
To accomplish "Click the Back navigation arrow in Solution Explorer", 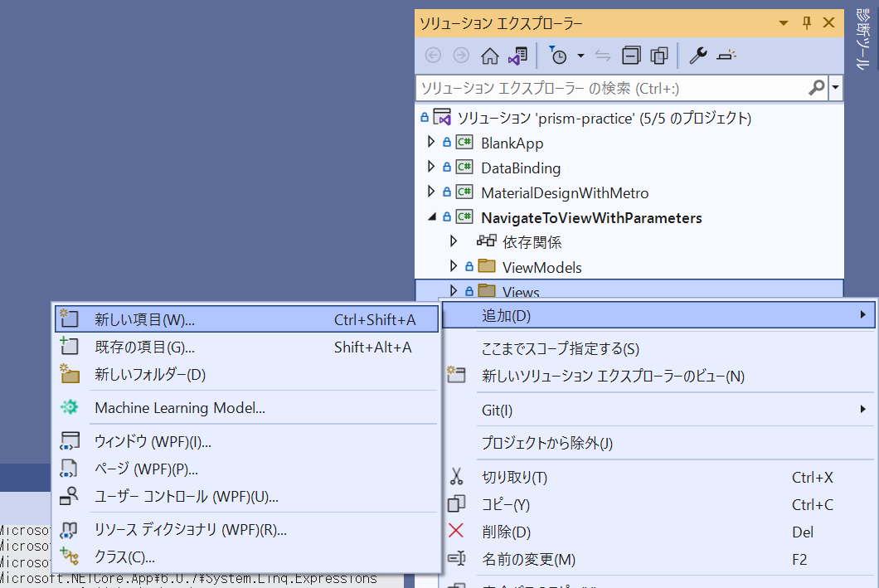I will tap(433, 55).
